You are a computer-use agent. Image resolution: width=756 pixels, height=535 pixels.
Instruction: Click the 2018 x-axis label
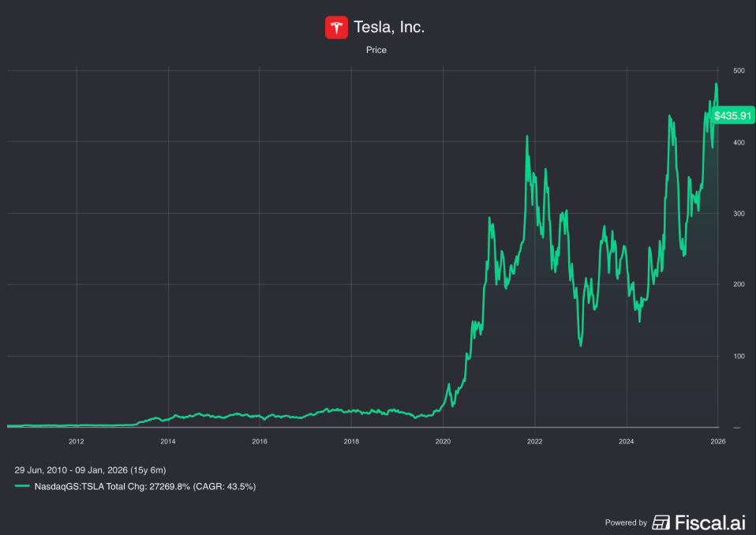pyautogui.click(x=351, y=442)
